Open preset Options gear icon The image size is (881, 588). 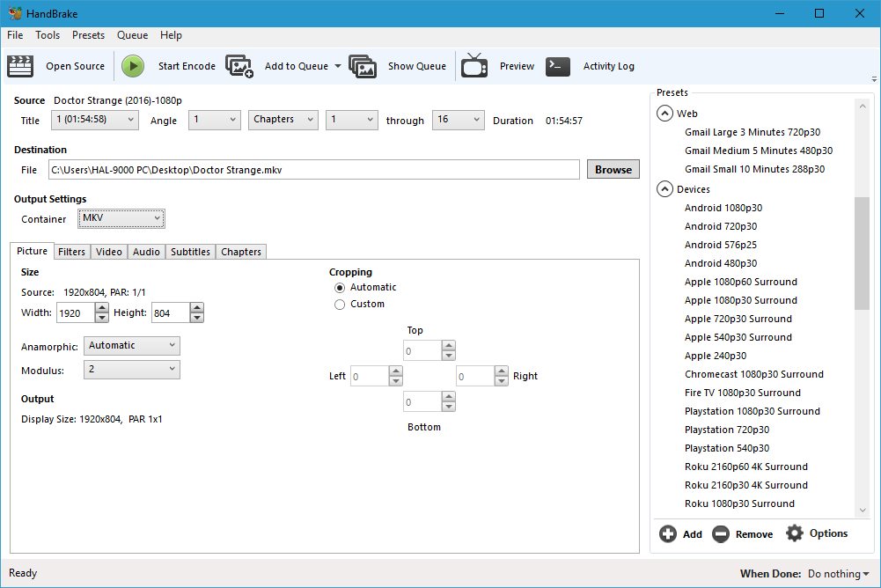tap(795, 533)
